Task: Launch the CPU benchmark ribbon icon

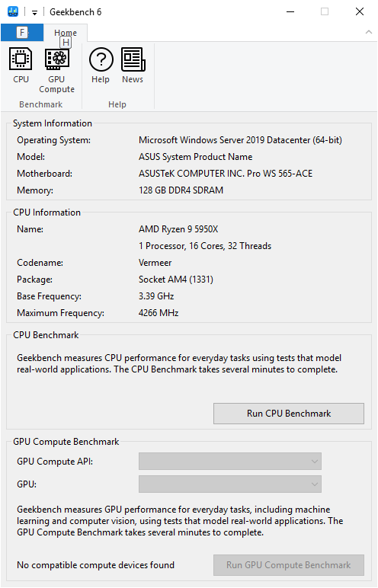Action: click(x=21, y=66)
